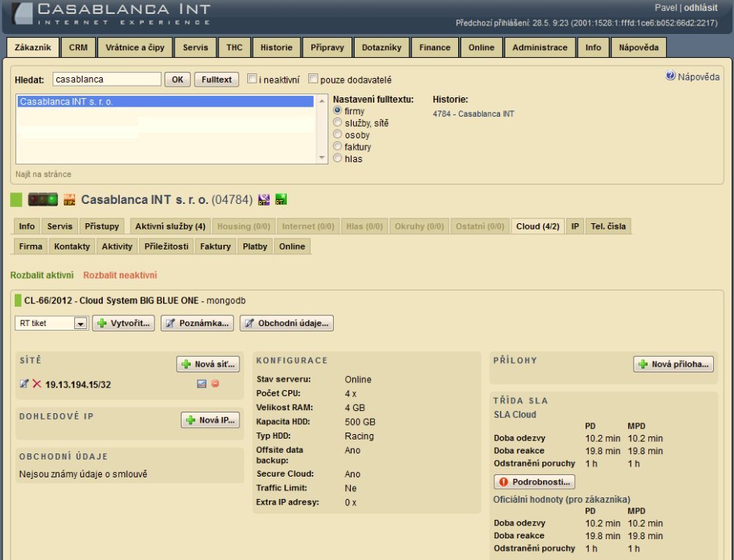Click green status square next to CL-66/2012

[18, 300]
